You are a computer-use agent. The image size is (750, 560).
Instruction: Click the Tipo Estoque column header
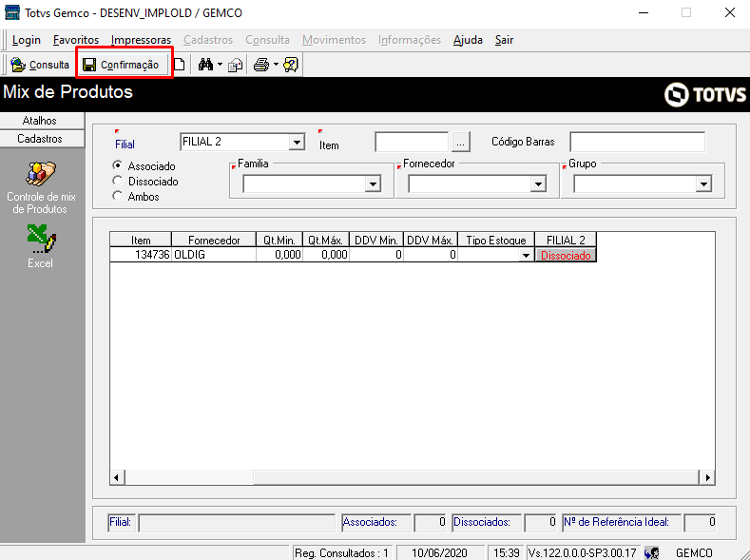click(496, 241)
